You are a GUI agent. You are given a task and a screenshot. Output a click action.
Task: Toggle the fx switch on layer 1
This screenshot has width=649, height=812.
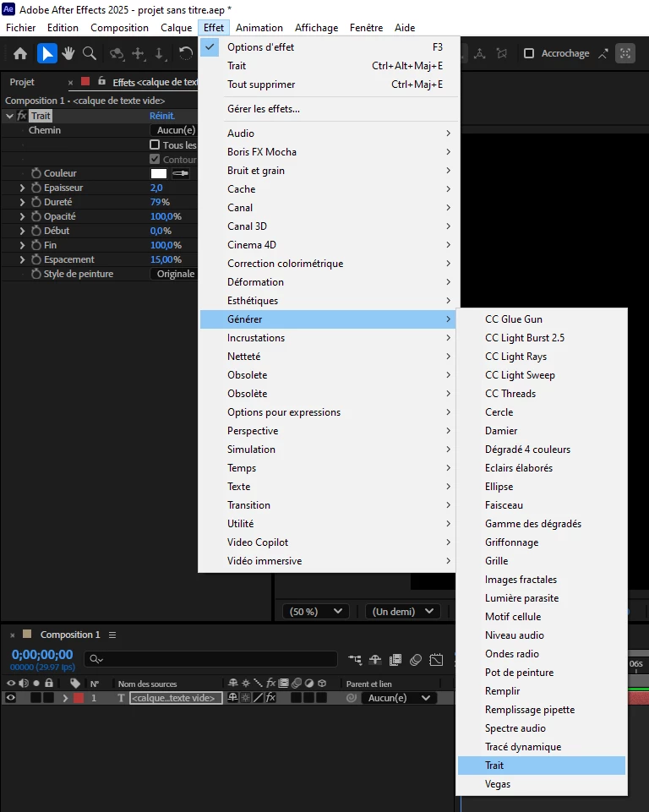tap(271, 698)
